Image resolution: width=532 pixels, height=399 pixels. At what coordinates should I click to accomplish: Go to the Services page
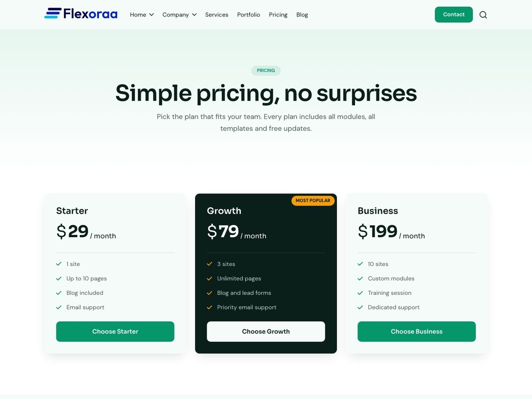click(x=217, y=15)
